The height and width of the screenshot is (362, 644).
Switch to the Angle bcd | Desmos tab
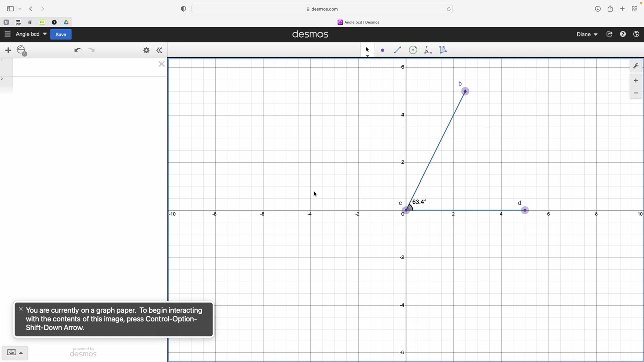358,22
